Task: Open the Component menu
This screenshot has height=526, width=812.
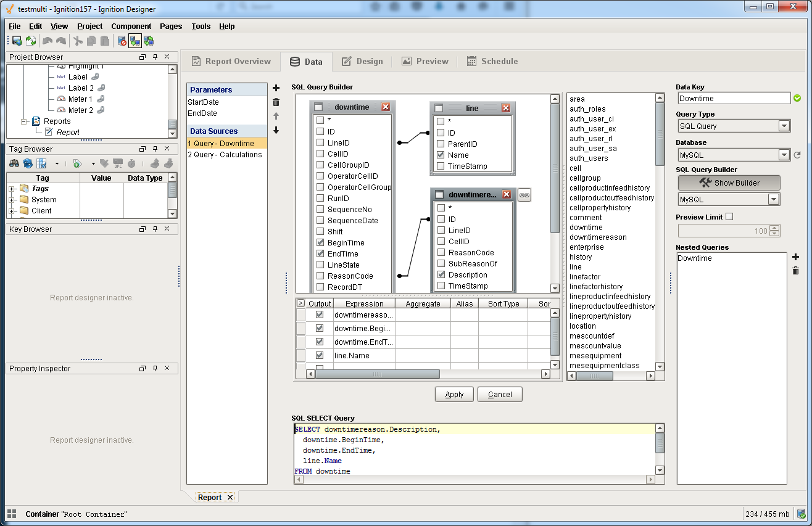Action: [131, 27]
